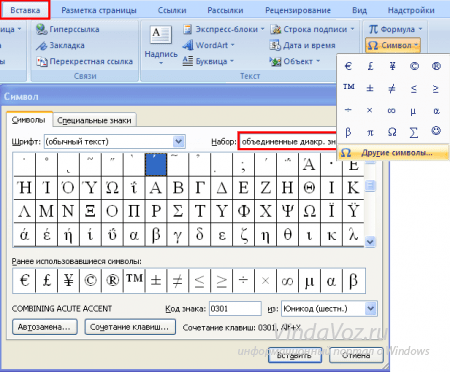The image size is (450, 372).
Task: Click the Сочетание клавиш button
Action: pos(130,327)
